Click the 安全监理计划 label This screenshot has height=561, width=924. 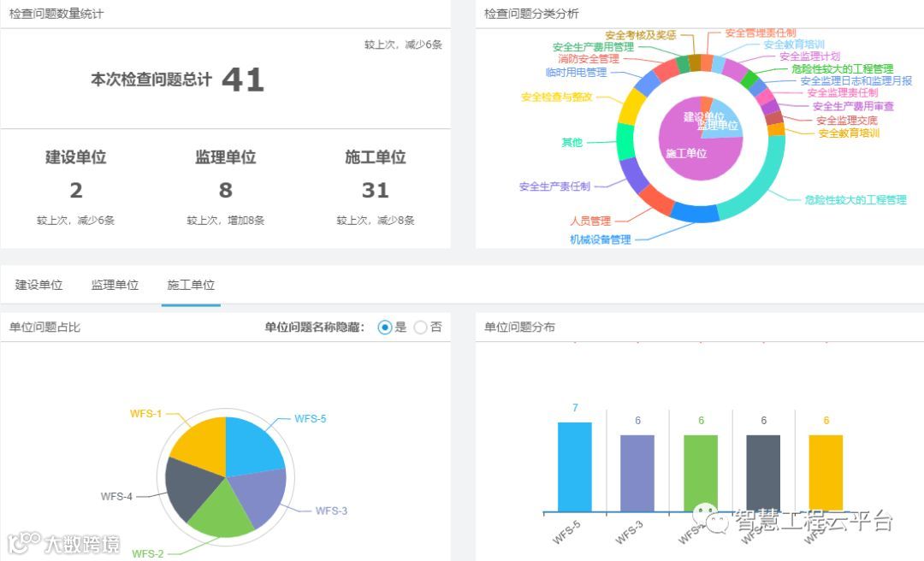[810, 56]
